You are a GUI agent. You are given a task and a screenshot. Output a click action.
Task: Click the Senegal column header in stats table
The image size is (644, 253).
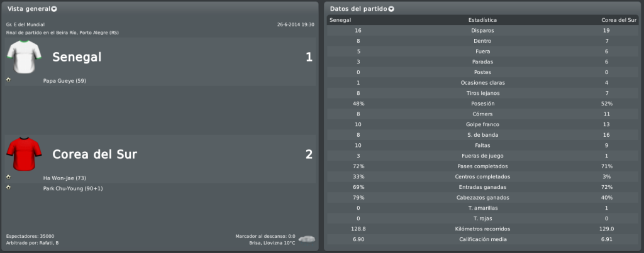click(340, 20)
